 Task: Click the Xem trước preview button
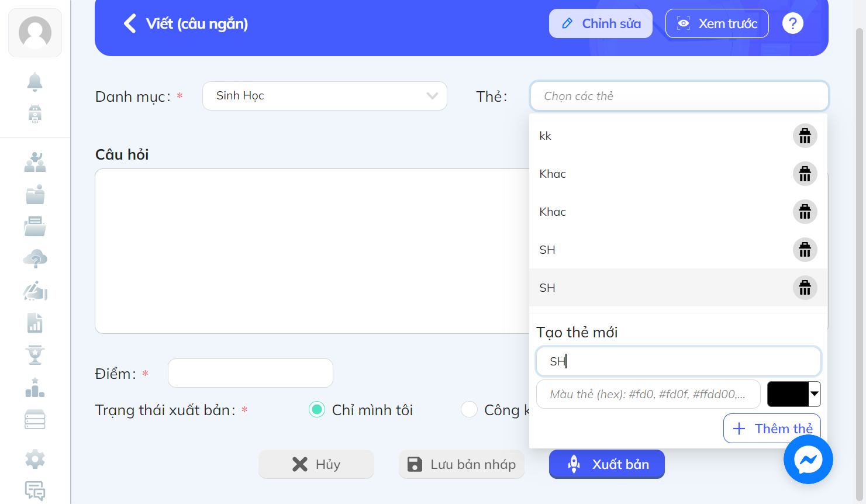[717, 23]
